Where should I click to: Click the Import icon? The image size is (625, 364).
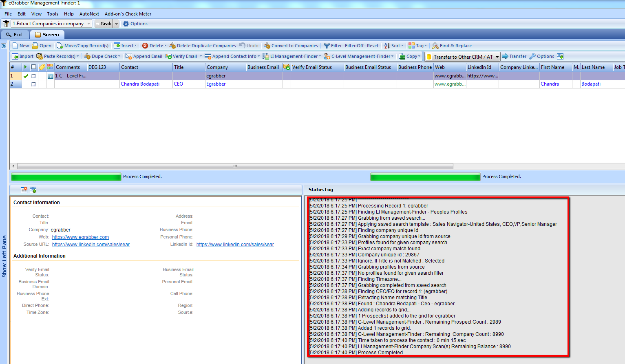(x=15, y=56)
